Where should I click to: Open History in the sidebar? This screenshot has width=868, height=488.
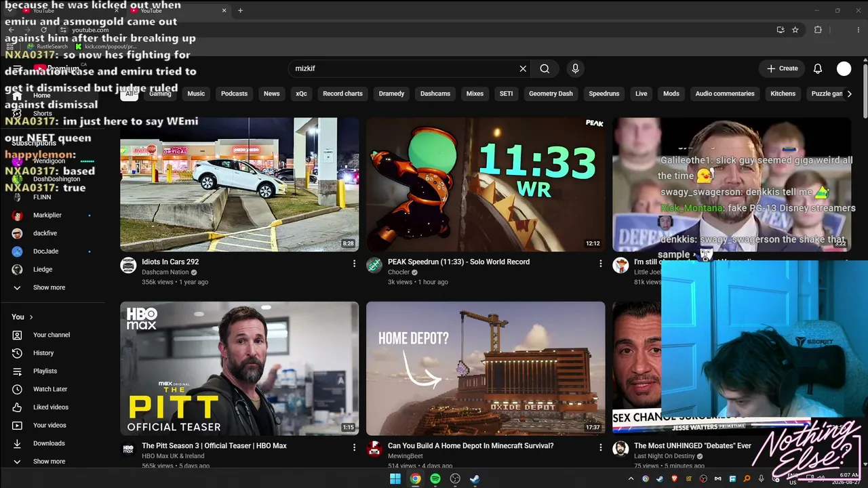(x=43, y=353)
